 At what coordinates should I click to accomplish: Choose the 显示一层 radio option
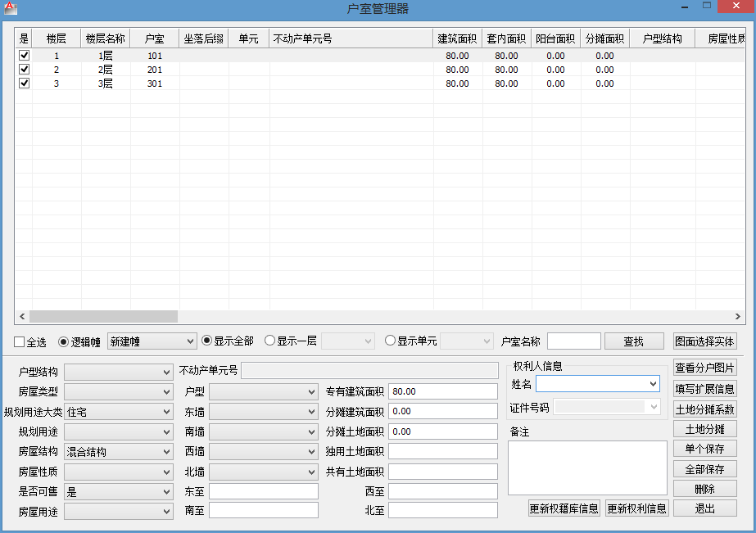pyautogui.click(x=269, y=341)
